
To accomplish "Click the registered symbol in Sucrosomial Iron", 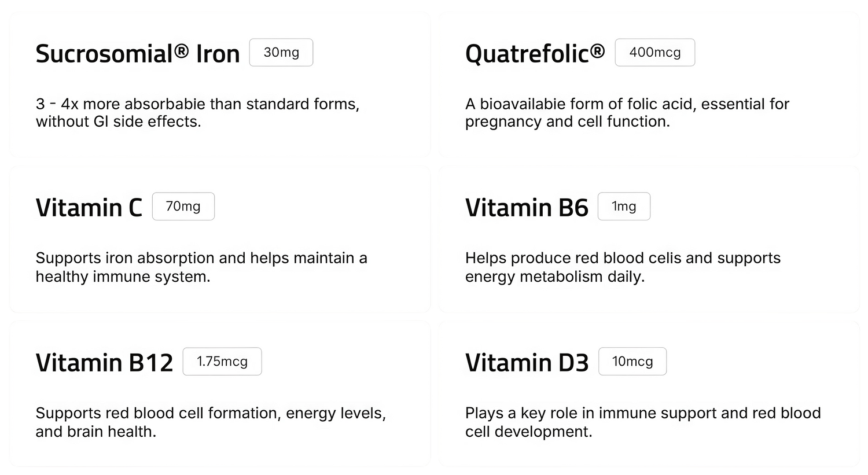I will [x=181, y=49].
